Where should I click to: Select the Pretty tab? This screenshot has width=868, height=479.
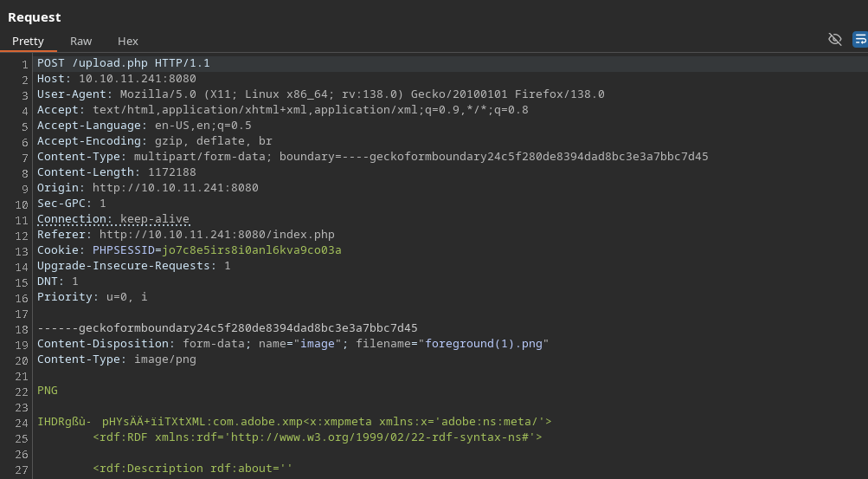point(28,41)
